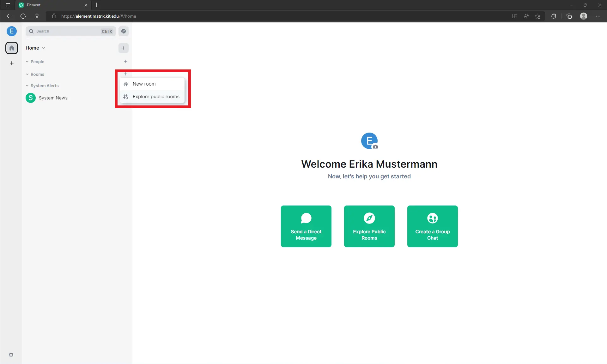
Task: Click the Send a Direct Message button
Action: pyautogui.click(x=306, y=226)
